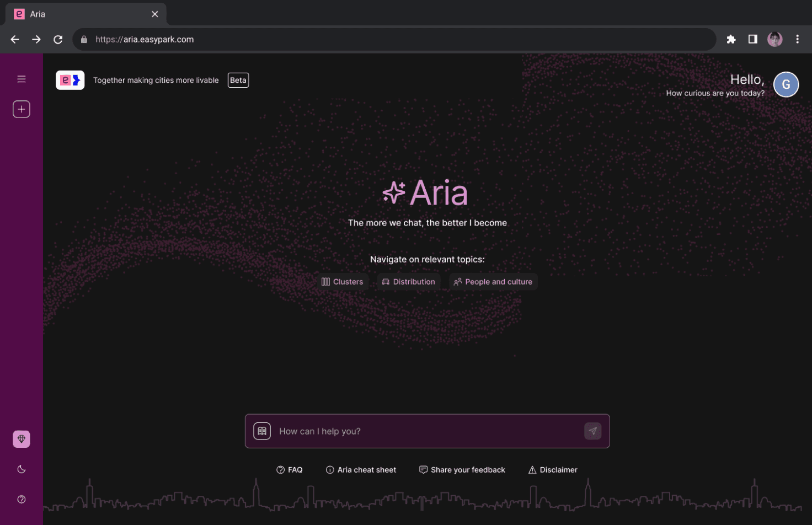
Task: Open the help question mark icon in sidebar
Action: coord(22,500)
